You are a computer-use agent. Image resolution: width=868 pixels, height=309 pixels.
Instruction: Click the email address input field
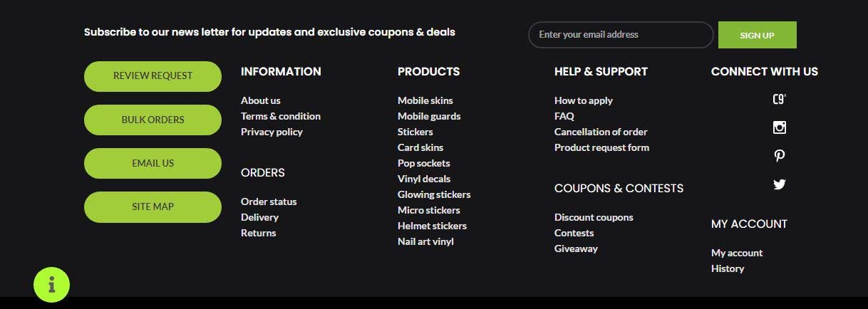click(x=620, y=35)
